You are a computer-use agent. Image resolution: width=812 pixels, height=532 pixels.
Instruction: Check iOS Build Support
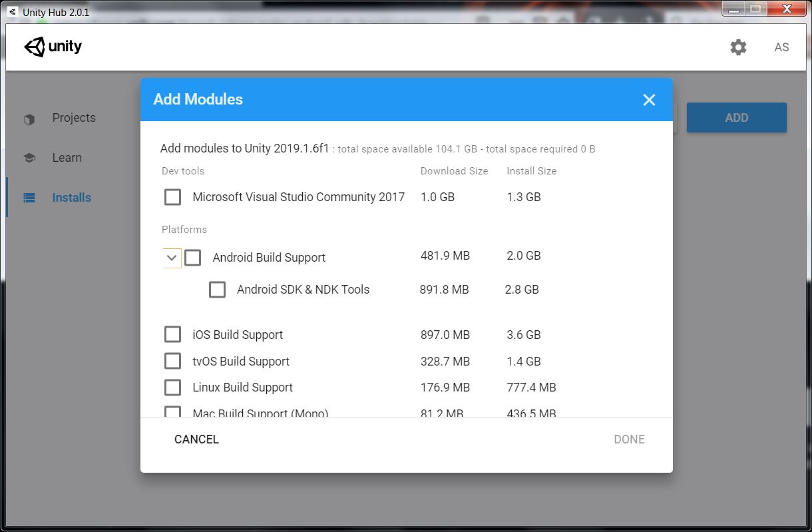pyautogui.click(x=172, y=334)
